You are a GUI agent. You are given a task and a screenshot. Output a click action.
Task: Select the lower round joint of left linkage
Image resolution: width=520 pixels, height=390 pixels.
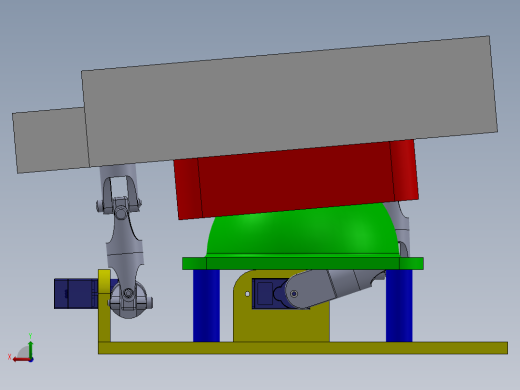(128, 299)
